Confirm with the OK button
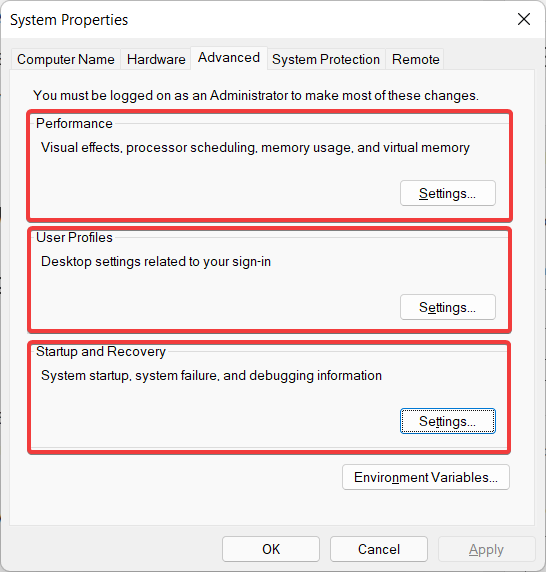This screenshot has width=546, height=572. point(271,549)
